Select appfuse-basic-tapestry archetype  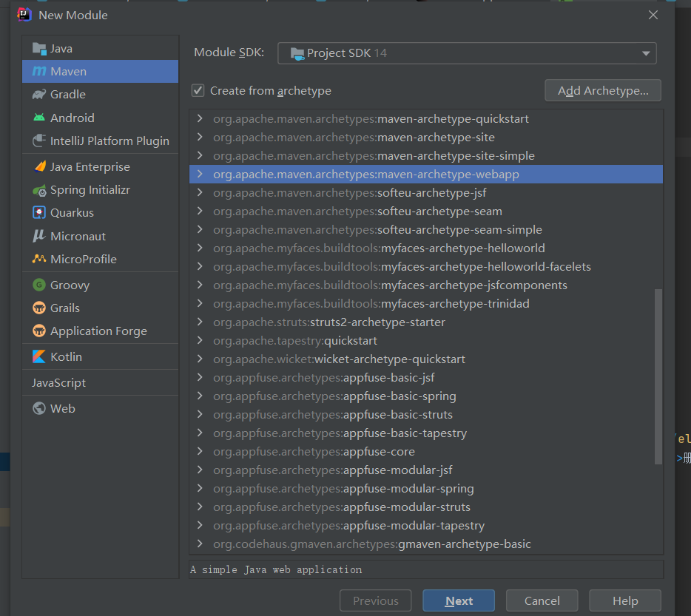point(425,433)
